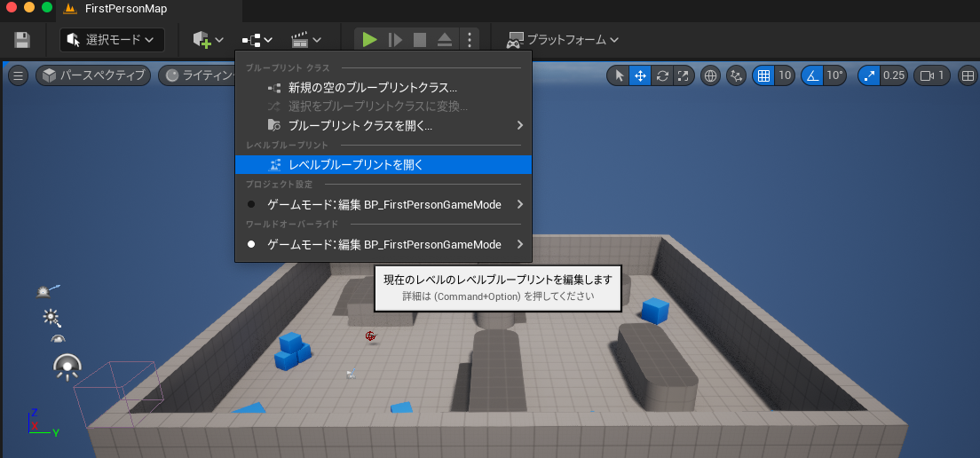Image resolution: width=980 pixels, height=458 pixels.
Task: Choose レベルブループリントを開く from the menu
Action: tap(356, 164)
